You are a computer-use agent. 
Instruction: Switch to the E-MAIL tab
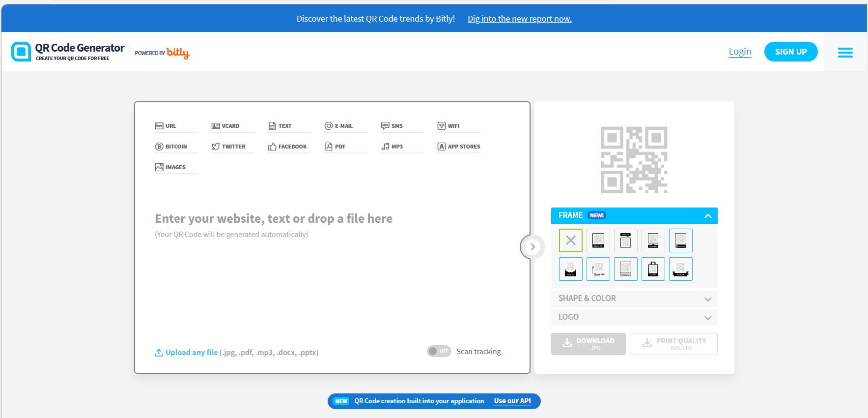339,126
